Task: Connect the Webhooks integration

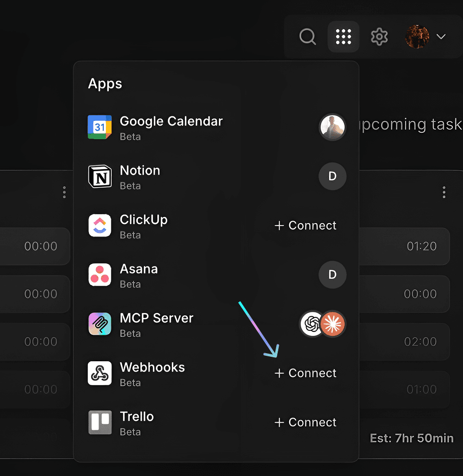Action: (305, 373)
